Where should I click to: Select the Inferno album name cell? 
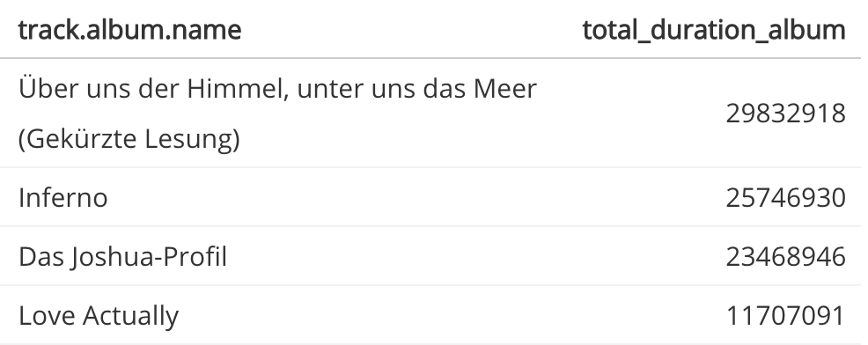point(63,198)
